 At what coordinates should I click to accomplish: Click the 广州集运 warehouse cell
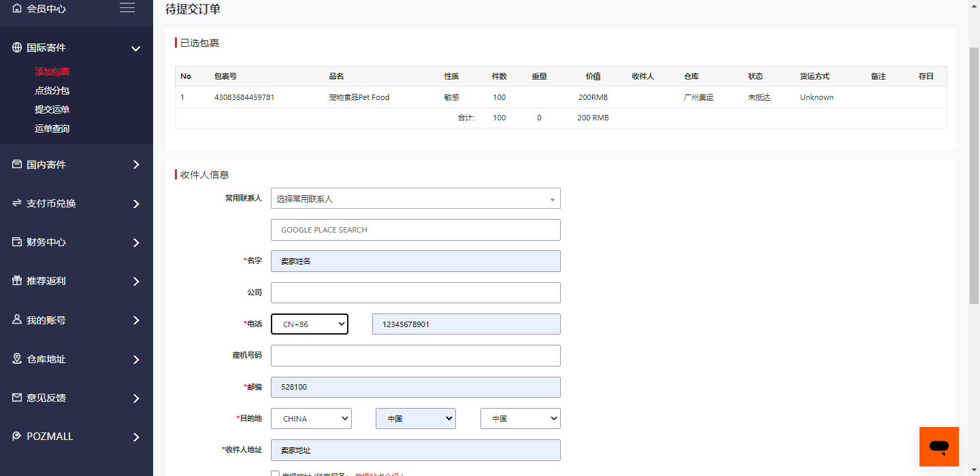point(699,97)
